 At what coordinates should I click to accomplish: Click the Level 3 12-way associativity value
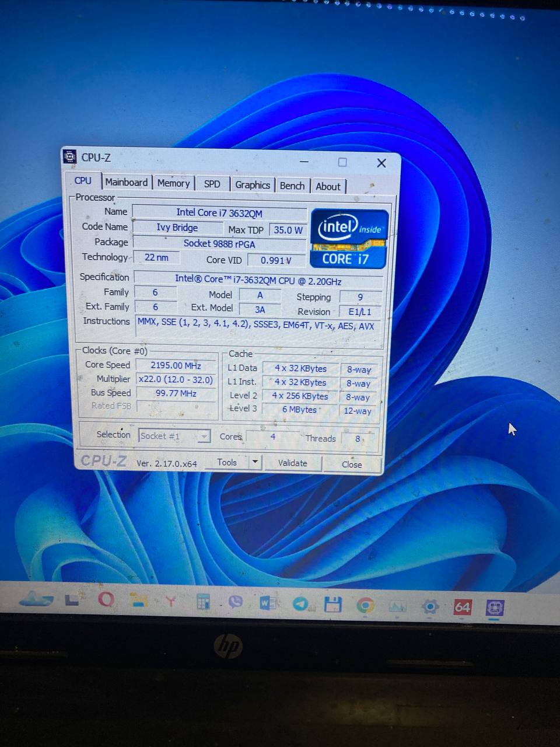pos(358,411)
